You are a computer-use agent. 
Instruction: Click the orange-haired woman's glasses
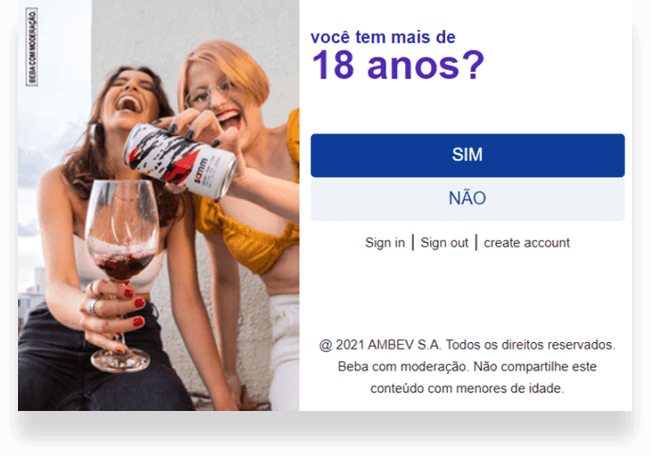(209, 93)
